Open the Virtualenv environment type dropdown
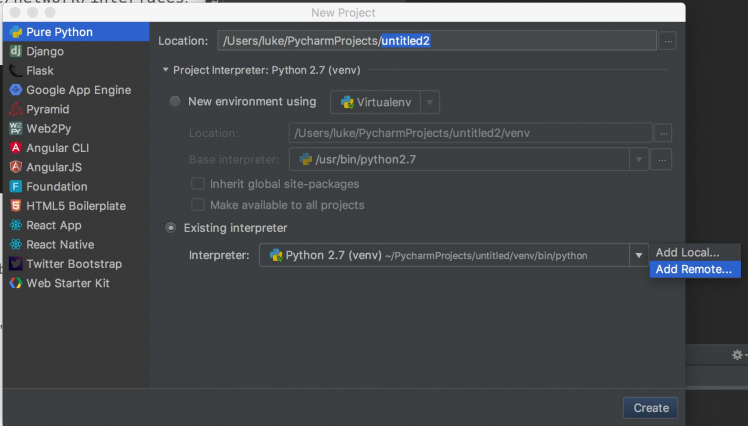This screenshot has width=748, height=426. [x=384, y=102]
